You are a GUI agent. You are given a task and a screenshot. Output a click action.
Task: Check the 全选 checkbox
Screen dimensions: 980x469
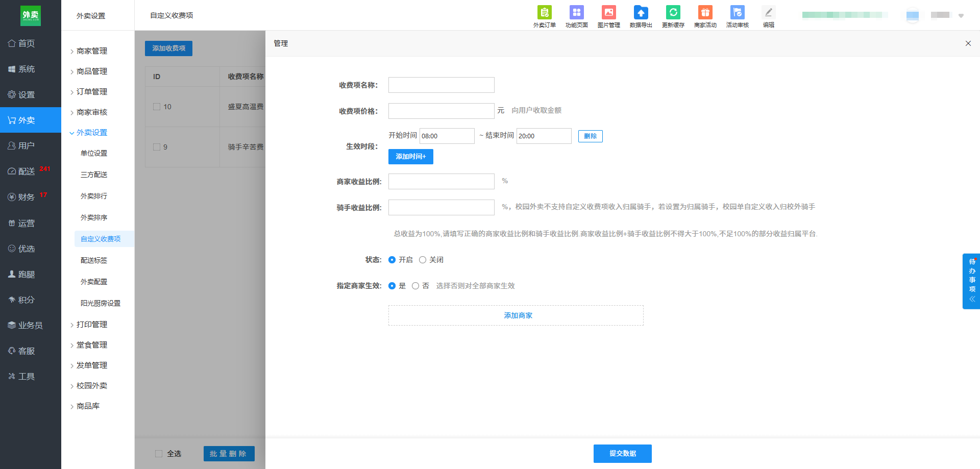click(159, 454)
